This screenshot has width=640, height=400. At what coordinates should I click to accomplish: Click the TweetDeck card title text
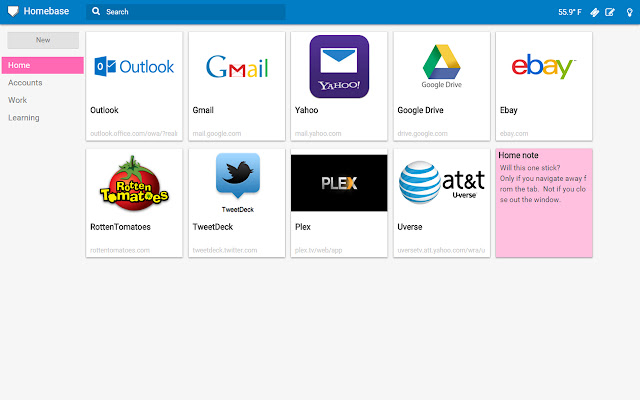(x=213, y=227)
